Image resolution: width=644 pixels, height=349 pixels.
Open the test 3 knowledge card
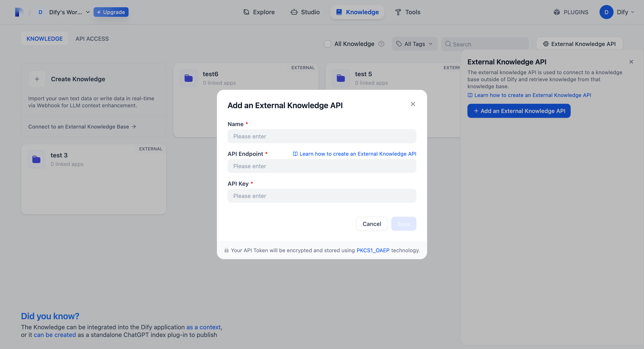coord(94,179)
